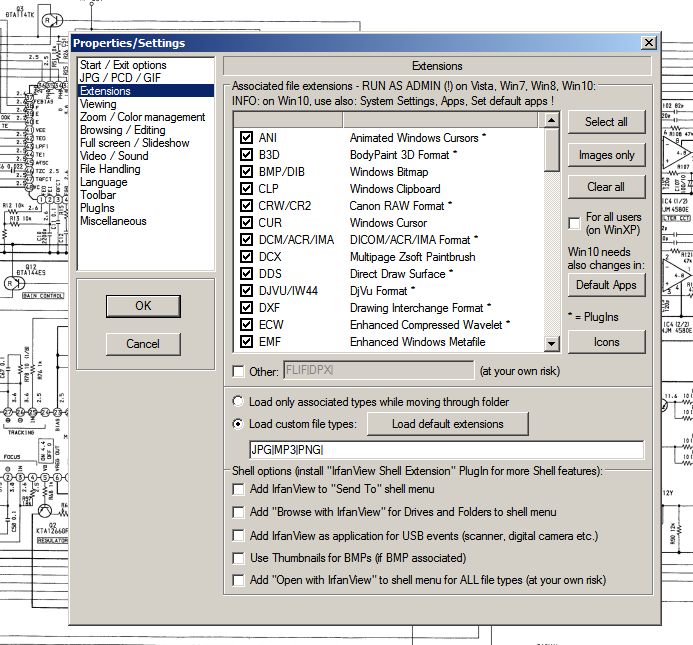Open the File Handling category

[145, 169]
